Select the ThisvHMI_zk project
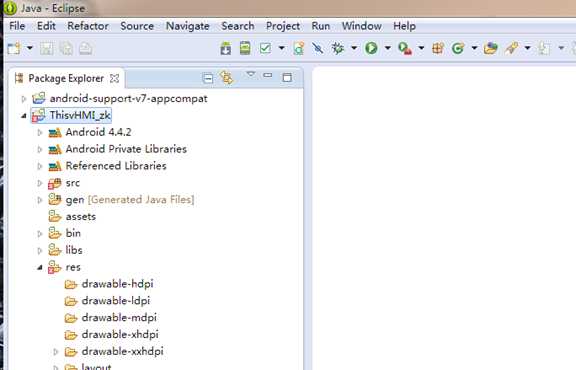 [x=80, y=115]
